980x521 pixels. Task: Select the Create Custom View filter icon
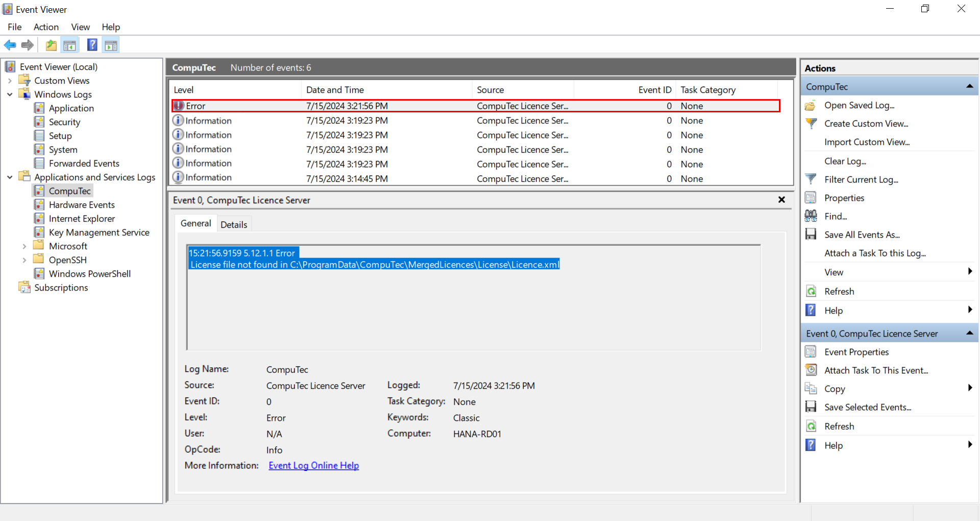click(812, 124)
